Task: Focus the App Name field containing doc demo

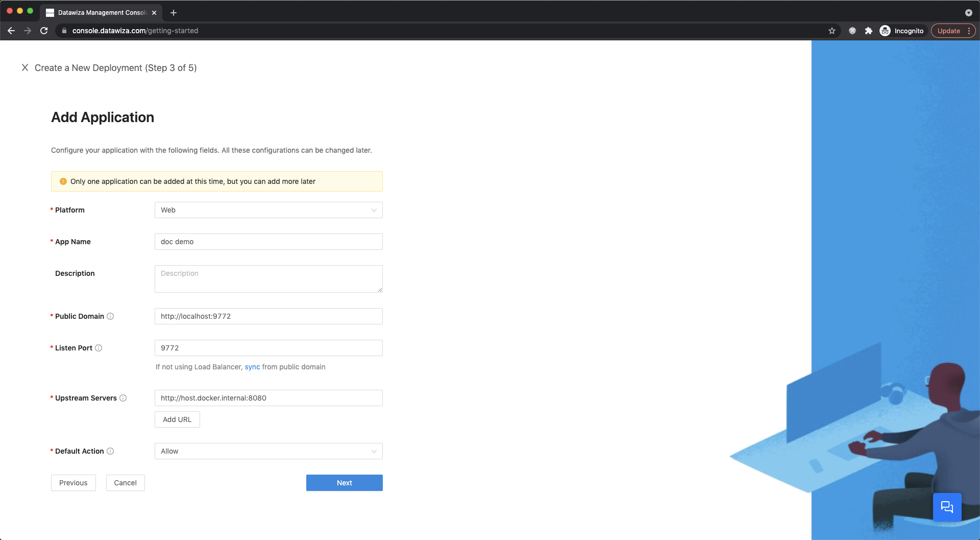Action: click(268, 242)
